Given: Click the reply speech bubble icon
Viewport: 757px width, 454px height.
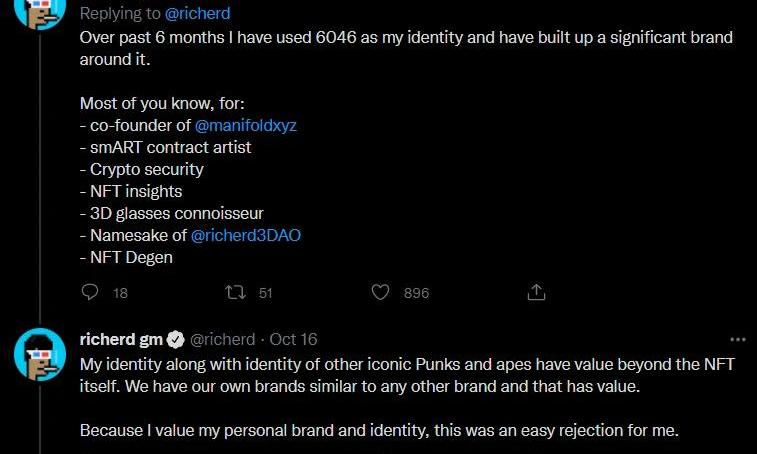Looking at the screenshot, I should [x=90, y=292].
